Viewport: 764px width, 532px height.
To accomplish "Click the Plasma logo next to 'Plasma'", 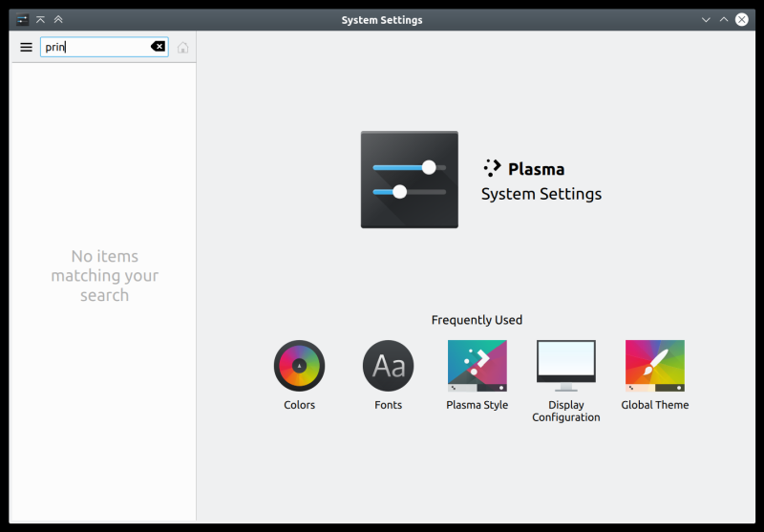I will [x=492, y=168].
